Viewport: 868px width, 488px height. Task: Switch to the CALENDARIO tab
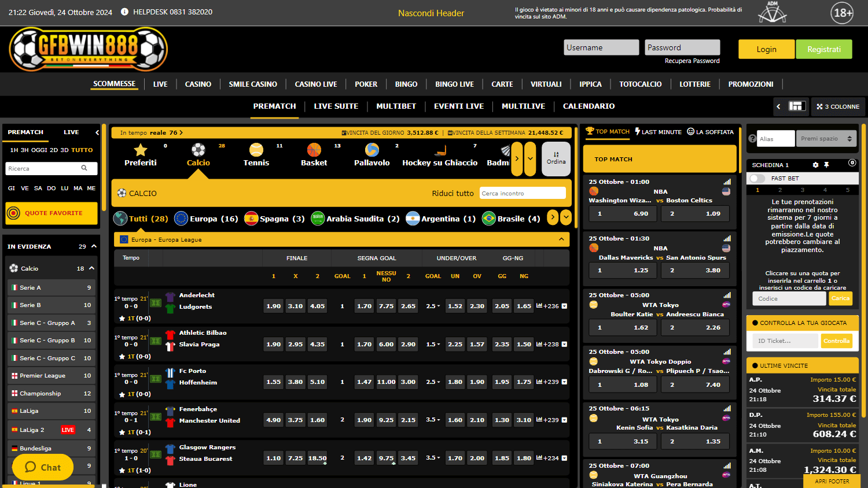coord(589,106)
